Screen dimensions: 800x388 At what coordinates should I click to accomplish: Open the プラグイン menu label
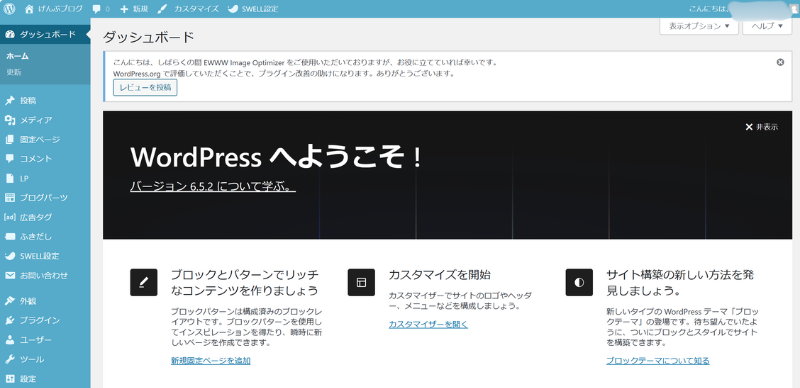(40, 320)
